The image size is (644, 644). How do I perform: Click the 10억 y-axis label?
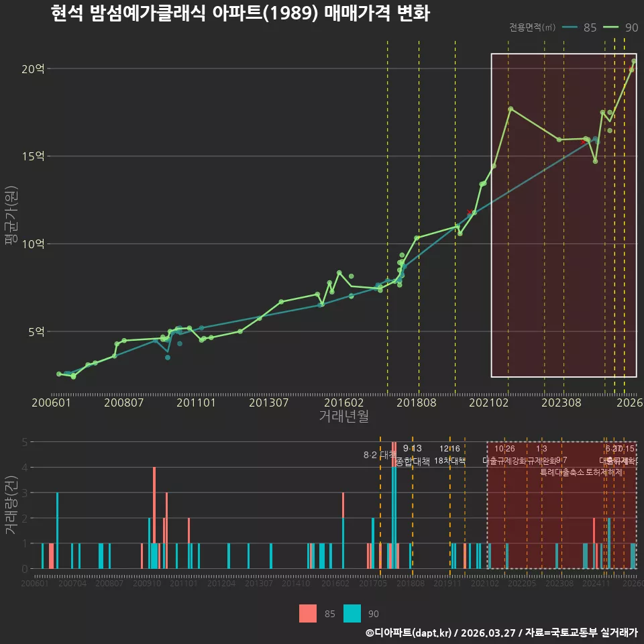coord(33,244)
